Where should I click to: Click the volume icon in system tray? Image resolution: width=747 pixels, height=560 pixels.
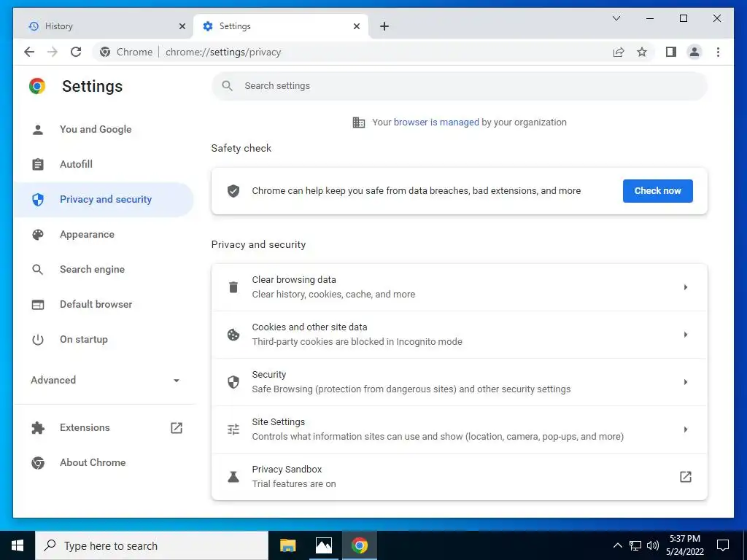pyautogui.click(x=653, y=545)
